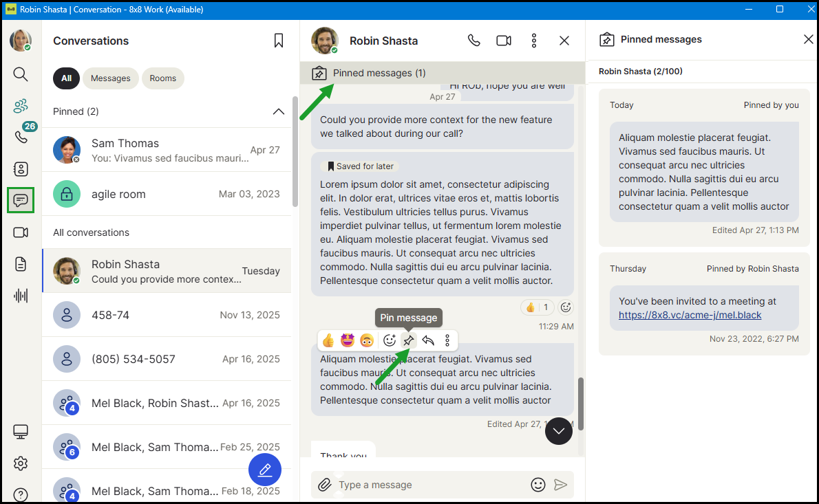Screen dimensions: 819x504
Task: Open more options menu in chat header
Action: point(534,40)
